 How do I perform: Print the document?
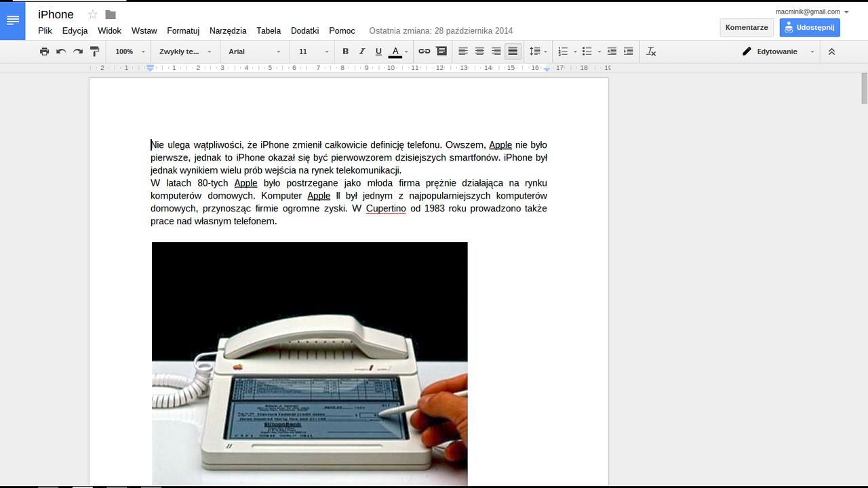click(x=45, y=52)
